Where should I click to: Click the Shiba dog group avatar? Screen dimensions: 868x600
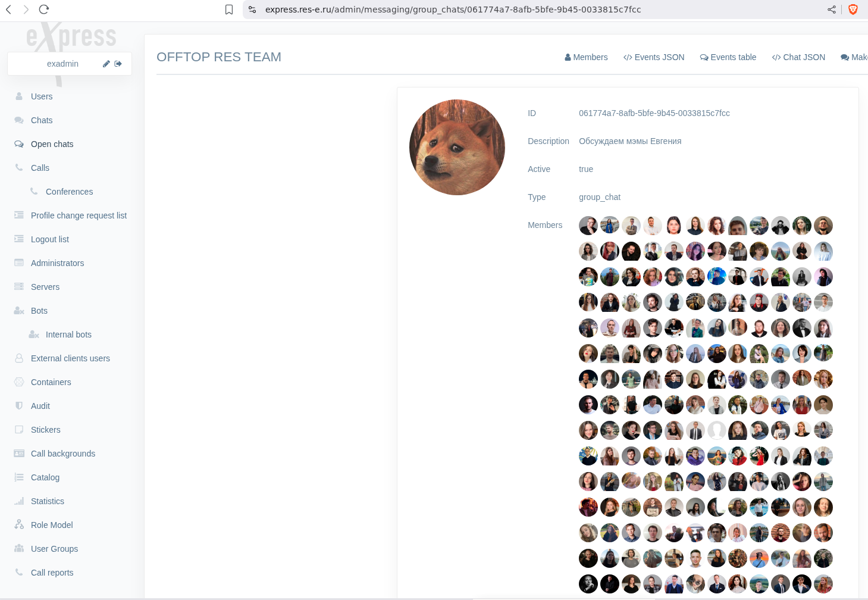click(x=457, y=147)
